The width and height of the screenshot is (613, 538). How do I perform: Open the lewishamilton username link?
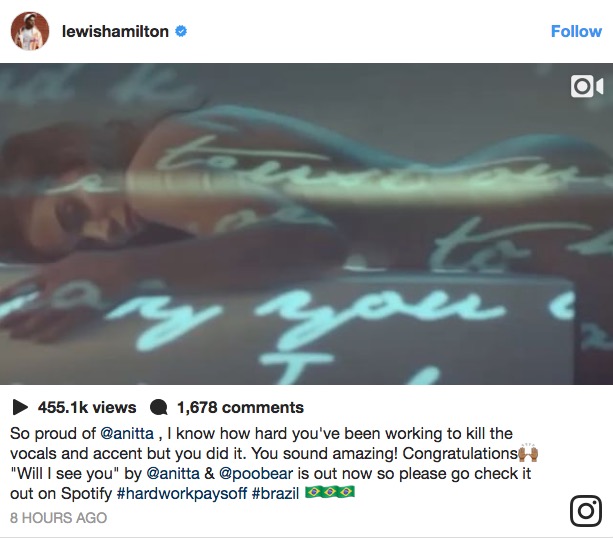pos(115,31)
